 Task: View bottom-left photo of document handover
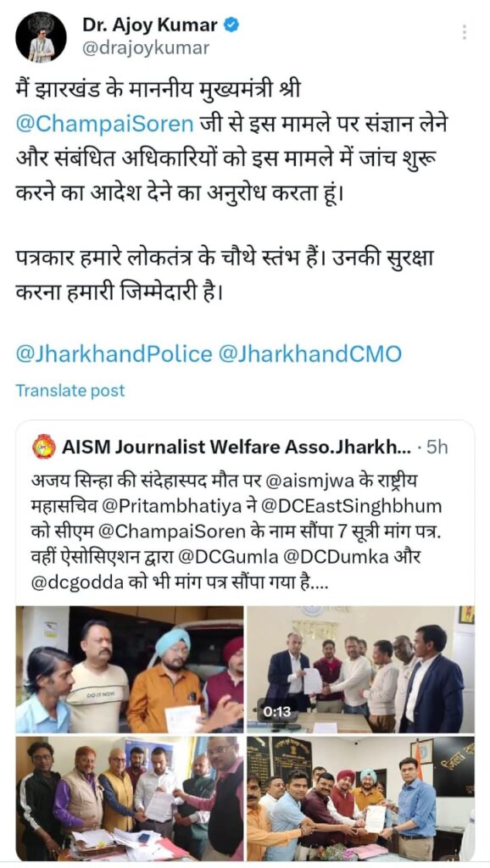coord(130,798)
